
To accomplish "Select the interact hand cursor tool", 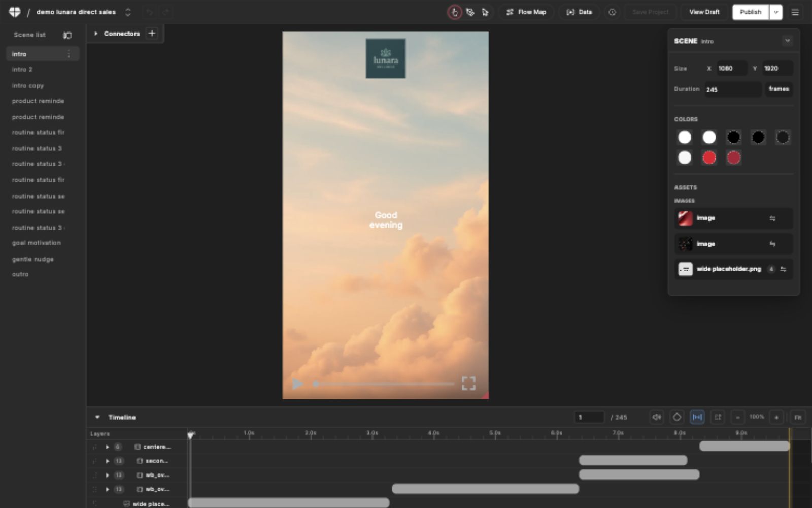I will coord(455,12).
